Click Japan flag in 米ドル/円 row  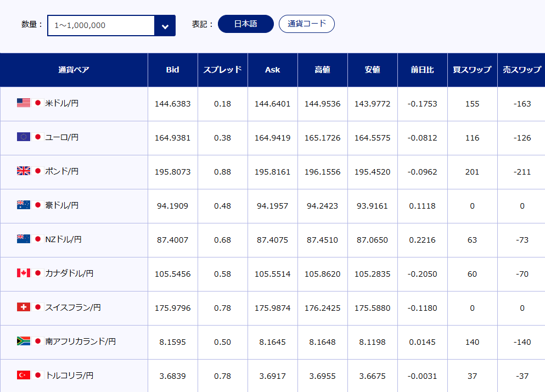coord(38,103)
